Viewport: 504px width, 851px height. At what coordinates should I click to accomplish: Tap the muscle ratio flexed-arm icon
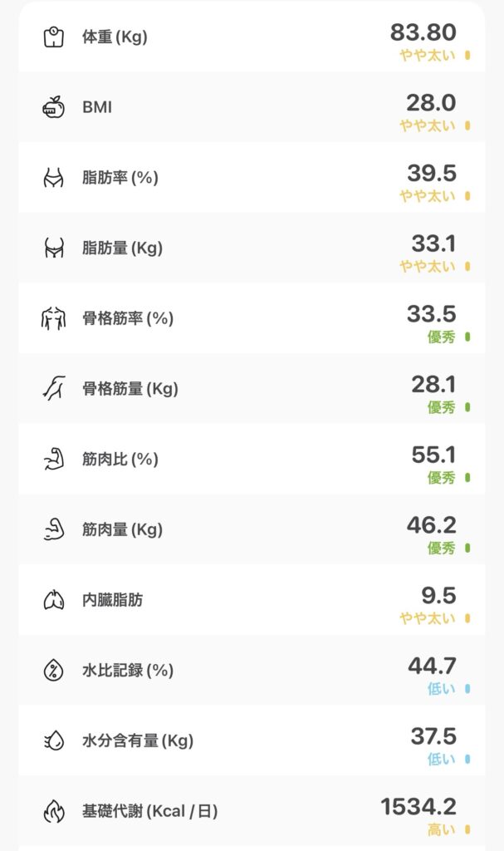pyautogui.click(x=54, y=459)
